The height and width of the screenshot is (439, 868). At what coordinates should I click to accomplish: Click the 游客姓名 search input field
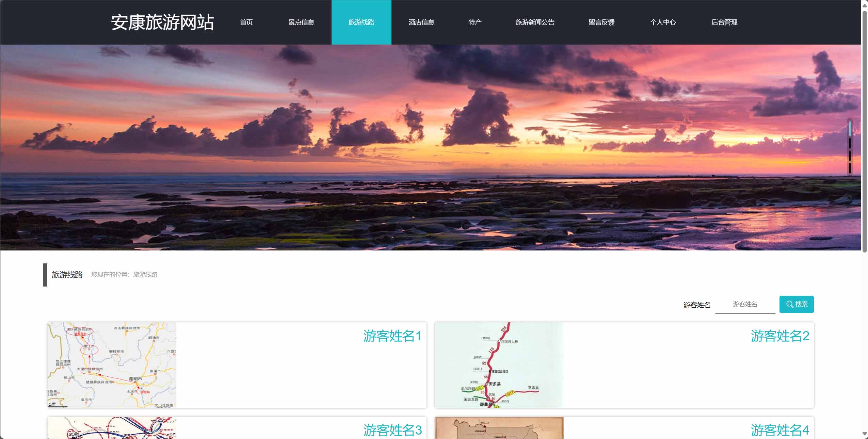(745, 304)
